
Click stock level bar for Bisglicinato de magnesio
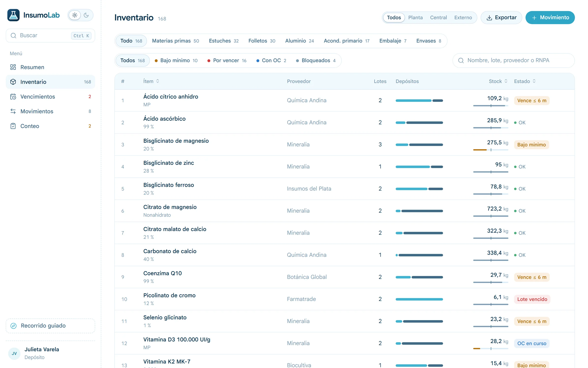coord(490,150)
